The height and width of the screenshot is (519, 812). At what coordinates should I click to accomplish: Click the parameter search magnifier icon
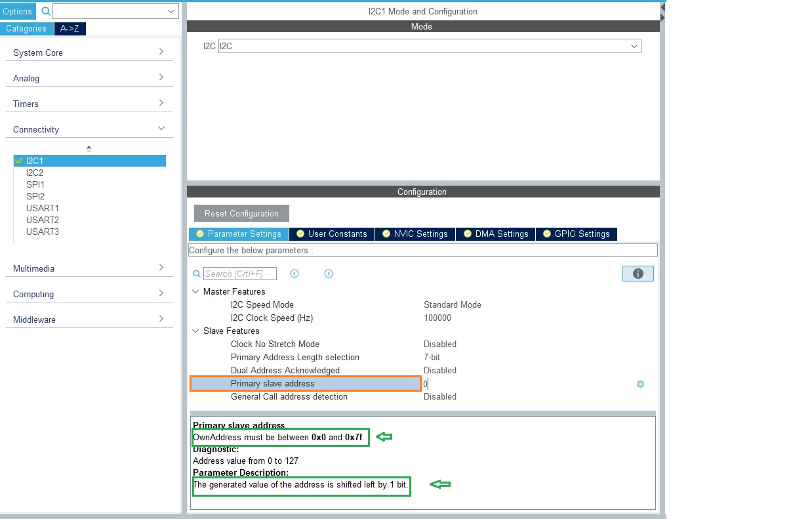[x=197, y=274]
